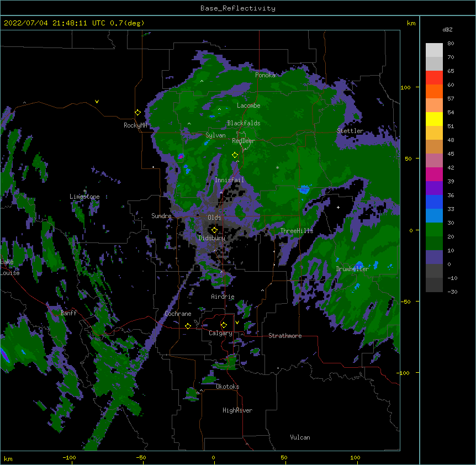The height and width of the screenshot is (465, 476).
Task: Click the 100 tick on the right axis
Action: pyautogui.click(x=405, y=87)
